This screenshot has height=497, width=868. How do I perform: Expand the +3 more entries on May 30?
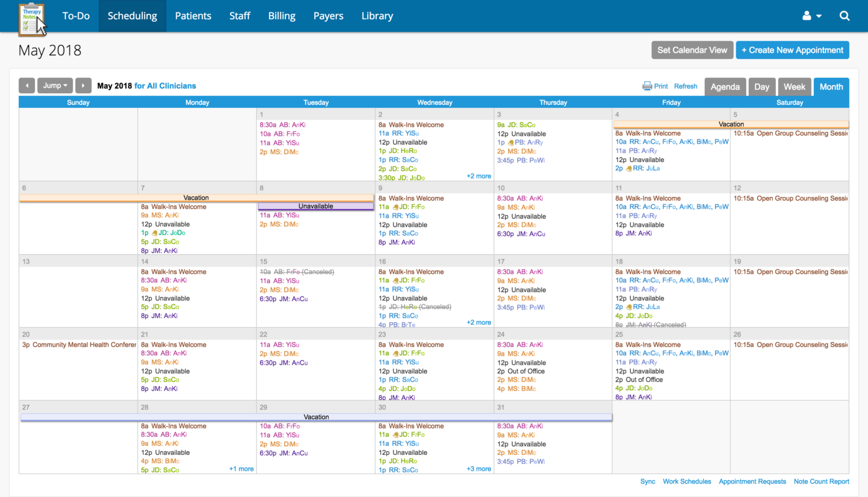coord(478,469)
